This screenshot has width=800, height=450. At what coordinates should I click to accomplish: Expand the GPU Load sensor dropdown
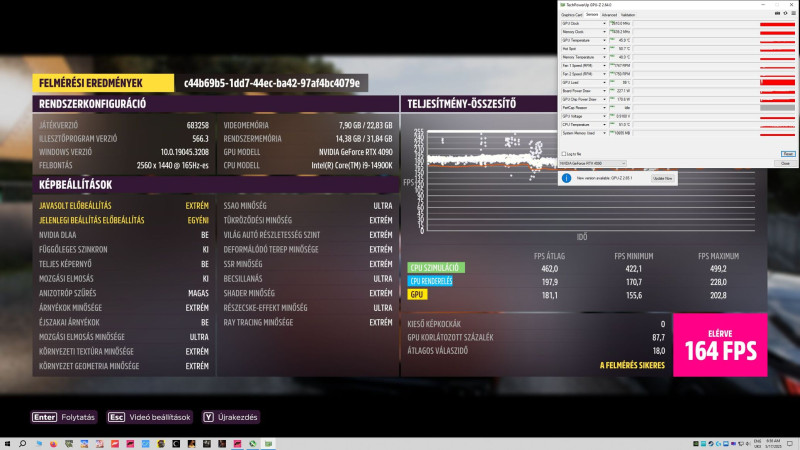(604, 83)
